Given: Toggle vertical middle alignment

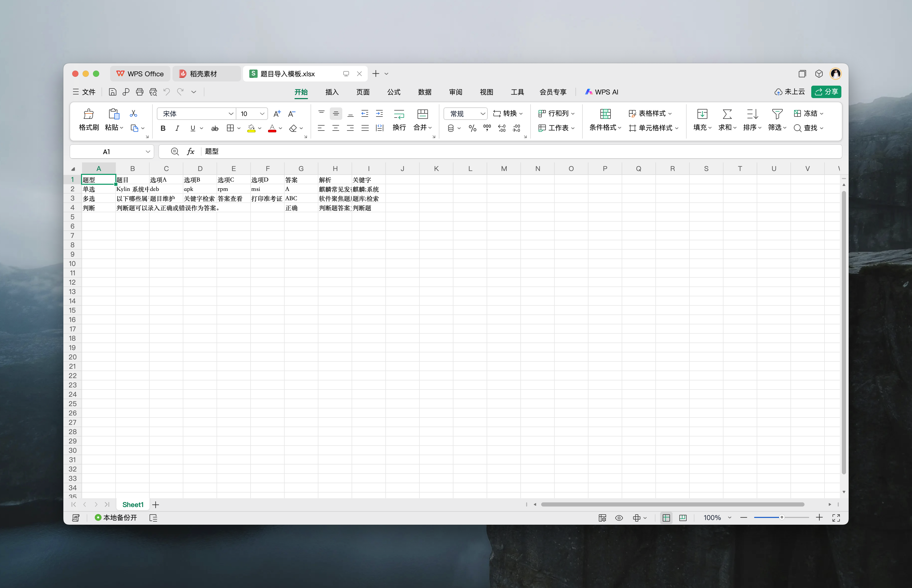Looking at the screenshot, I should pyautogui.click(x=336, y=113).
